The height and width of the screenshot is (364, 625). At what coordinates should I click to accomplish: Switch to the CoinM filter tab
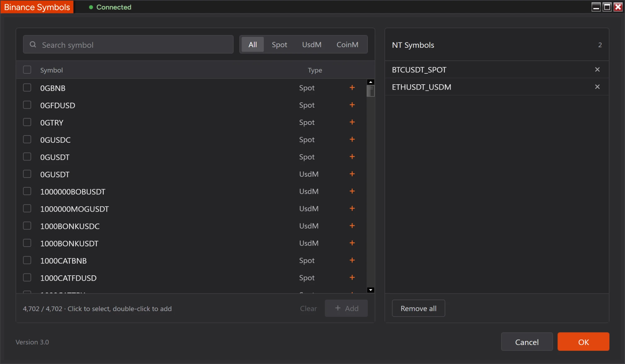tap(347, 45)
